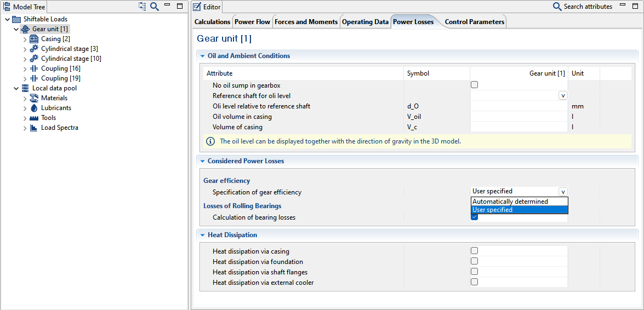Click the Coupling [16] icon
The width and height of the screenshot is (644, 310).
[34, 68]
